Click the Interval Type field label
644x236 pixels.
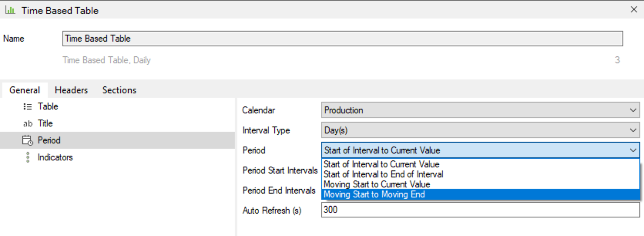[x=266, y=130]
